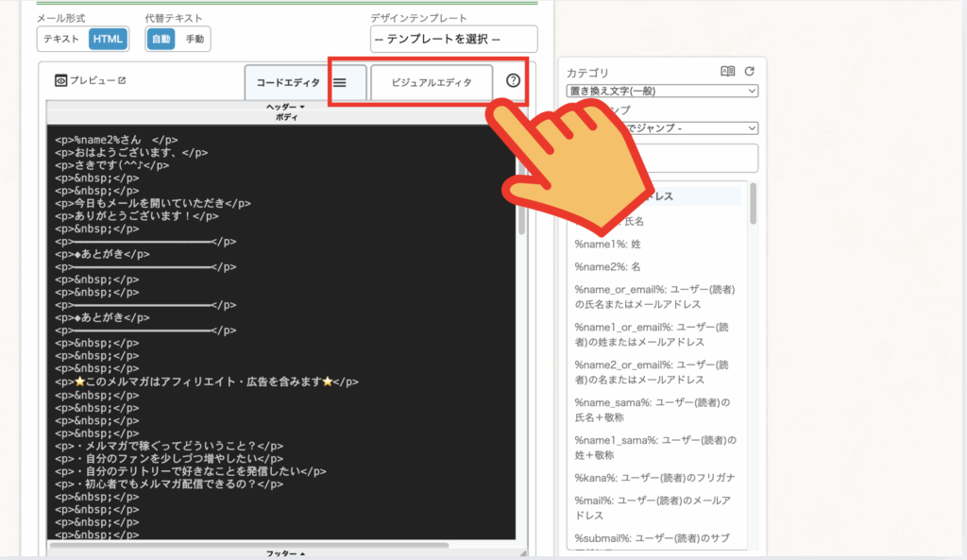The width and height of the screenshot is (967, 560).
Task: Open the カテゴリ dropdown 置き換え文字(一般)
Action: pyautogui.click(x=662, y=91)
